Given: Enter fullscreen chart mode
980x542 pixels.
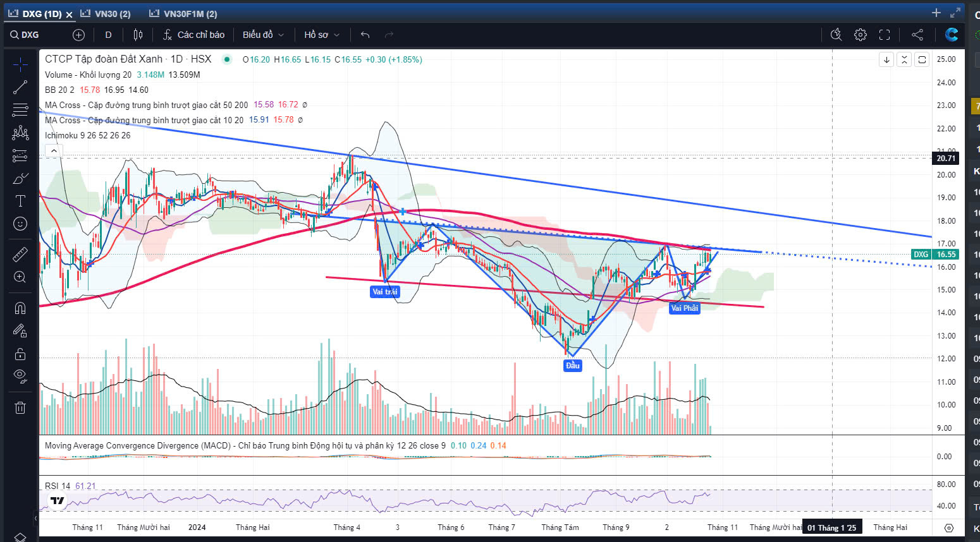Looking at the screenshot, I should pos(885,35).
